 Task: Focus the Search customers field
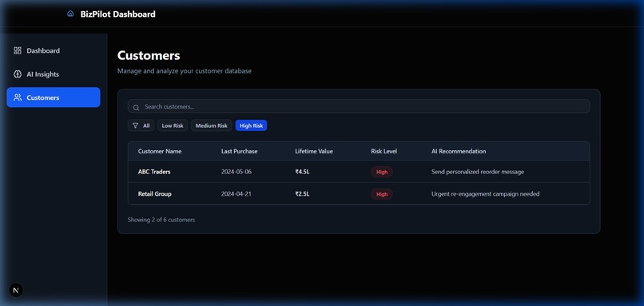pos(359,106)
